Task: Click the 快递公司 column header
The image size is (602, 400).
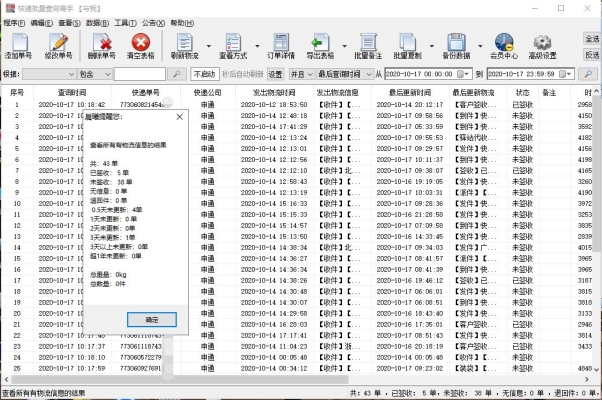Action: (x=207, y=93)
